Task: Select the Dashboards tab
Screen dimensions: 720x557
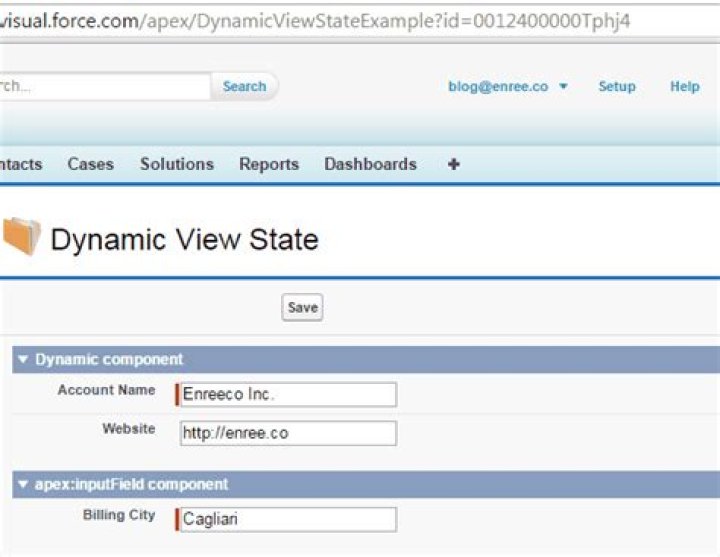Action: coord(370,165)
